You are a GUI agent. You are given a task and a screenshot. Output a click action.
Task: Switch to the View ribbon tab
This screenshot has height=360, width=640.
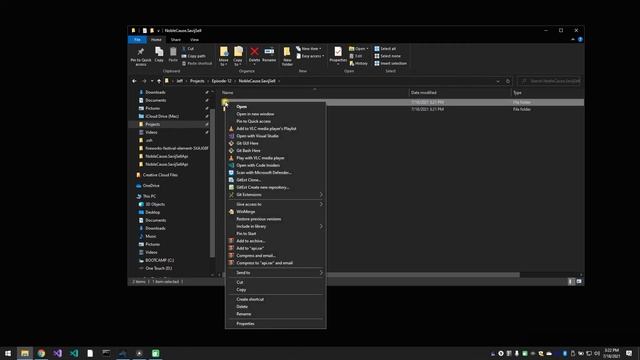point(194,40)
